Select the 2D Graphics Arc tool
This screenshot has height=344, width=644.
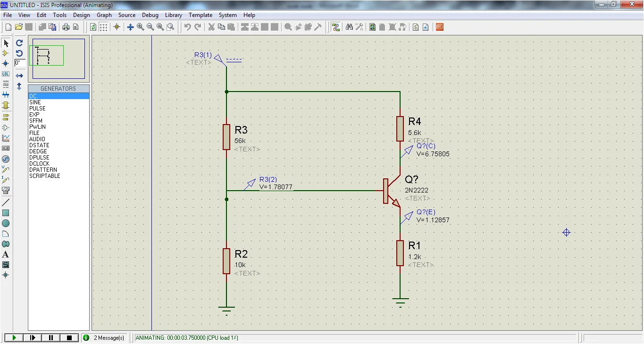coord(6,234)
